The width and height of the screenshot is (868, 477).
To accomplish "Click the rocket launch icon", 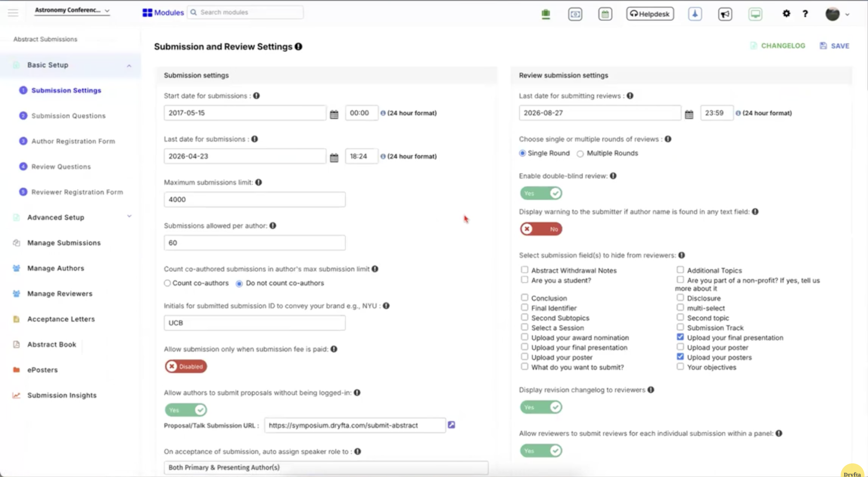I will [x=695, y=14].
